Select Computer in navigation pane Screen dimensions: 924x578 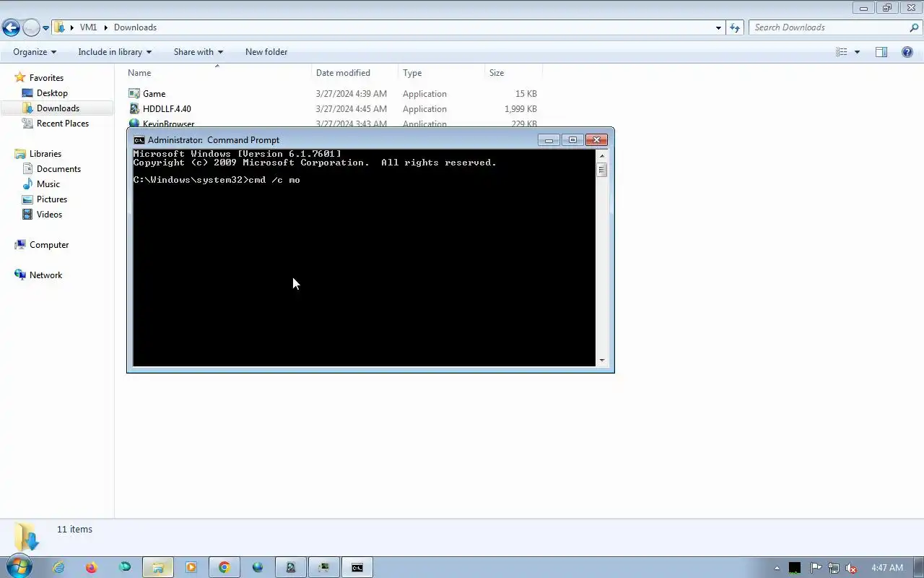coord(49,245)
